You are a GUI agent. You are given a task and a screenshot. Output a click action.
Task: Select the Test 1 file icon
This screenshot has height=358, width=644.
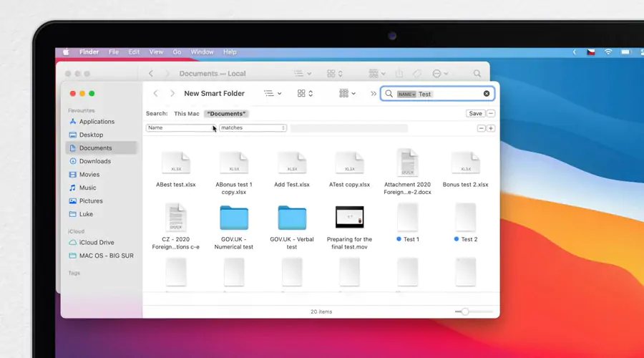pos(407,217)
